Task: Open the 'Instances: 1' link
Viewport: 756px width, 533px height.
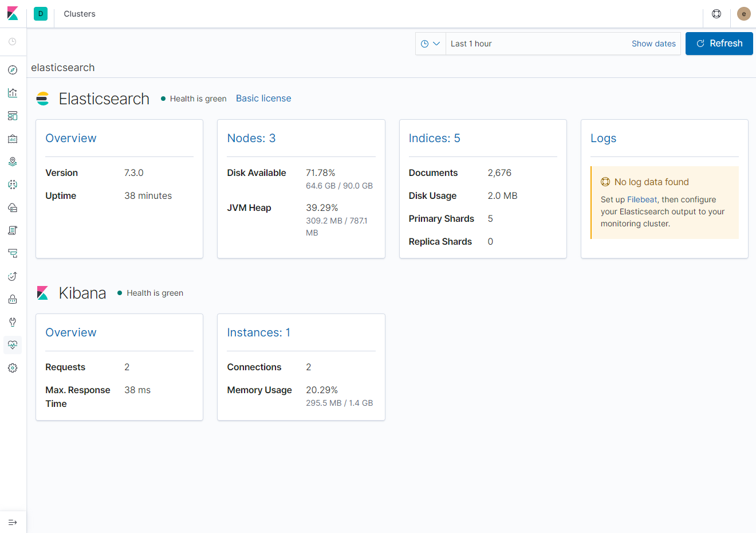Action: click(258, 332)
